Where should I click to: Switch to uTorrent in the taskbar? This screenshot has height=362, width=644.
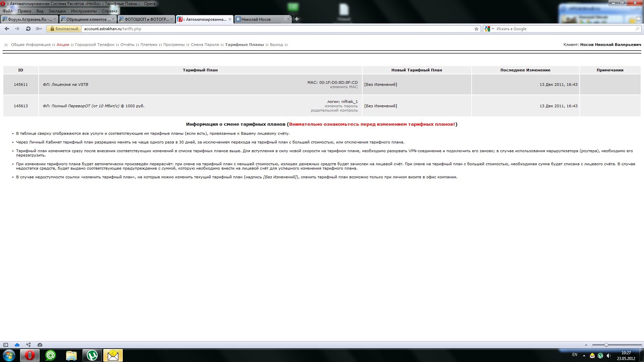pos(92,355)
